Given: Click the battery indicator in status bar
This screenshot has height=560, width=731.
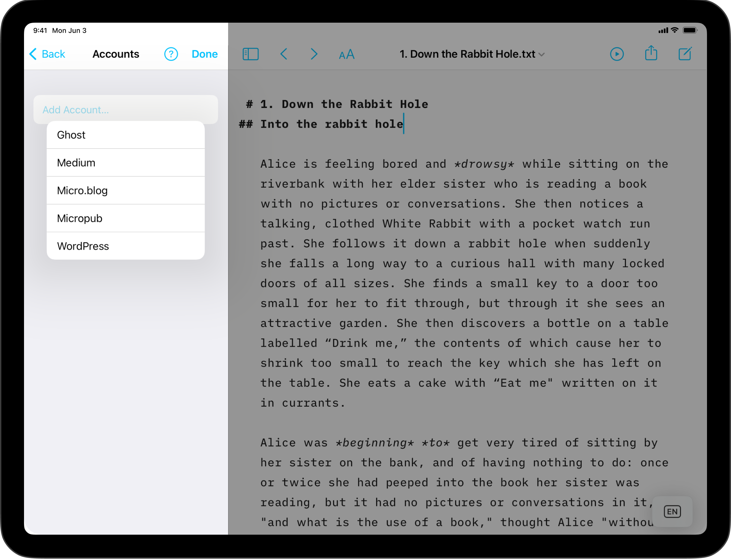Looking at the screenshot, I should coord(690,30).
